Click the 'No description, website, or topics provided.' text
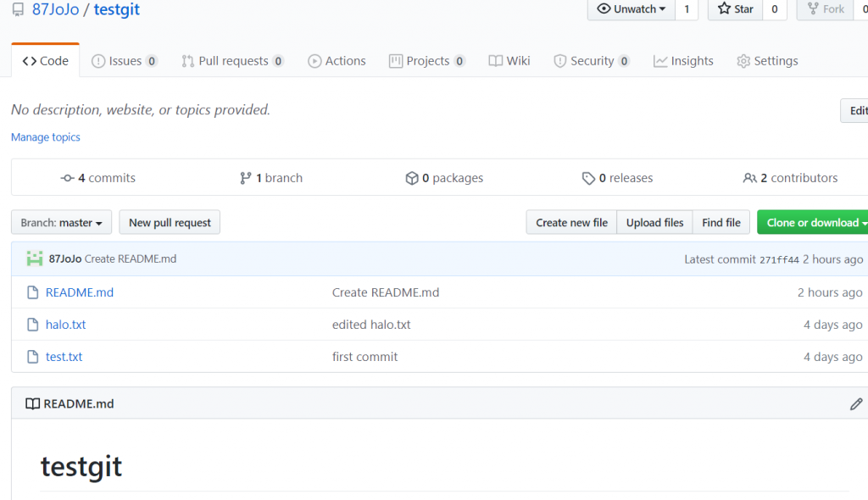The image size is (868, 500). pos(141,109)
